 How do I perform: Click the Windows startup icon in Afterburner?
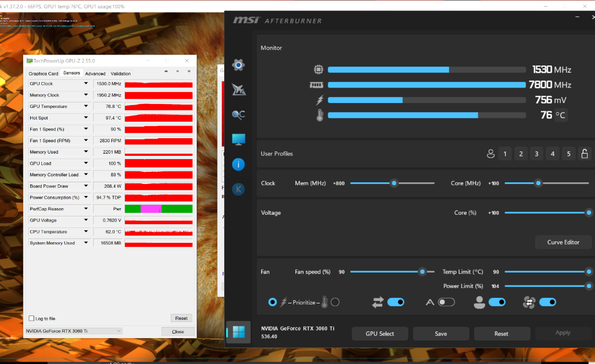238,332
